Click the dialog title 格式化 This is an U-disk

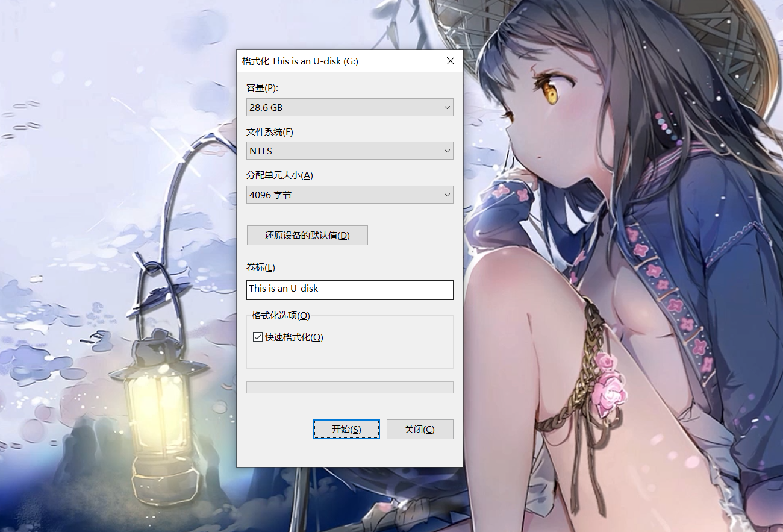(x=300, y=61)
